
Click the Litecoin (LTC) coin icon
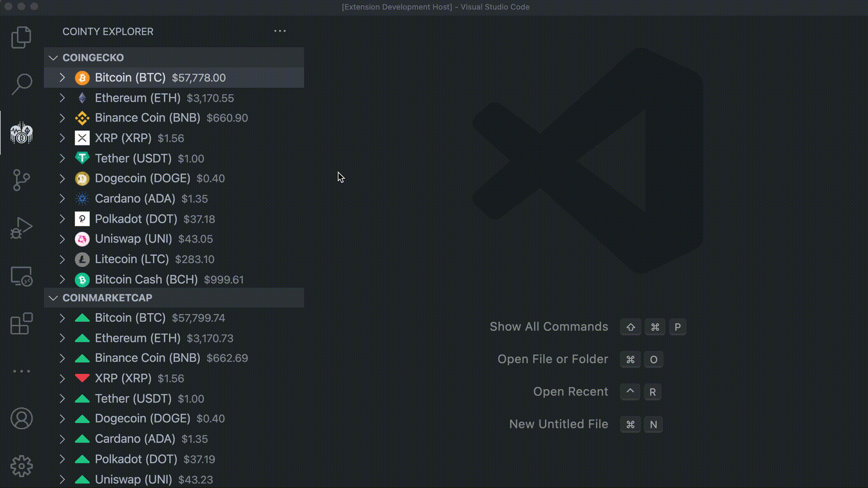82,259
